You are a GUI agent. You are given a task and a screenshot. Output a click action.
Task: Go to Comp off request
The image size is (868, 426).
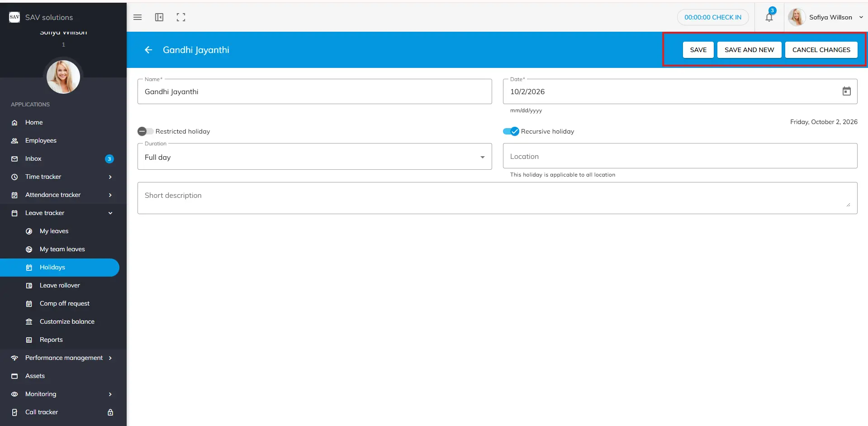click(x=64, y=303)
